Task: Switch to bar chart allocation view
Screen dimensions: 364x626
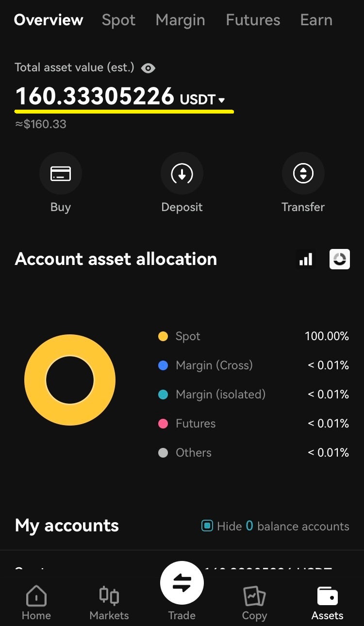Action: pos(306,259)
